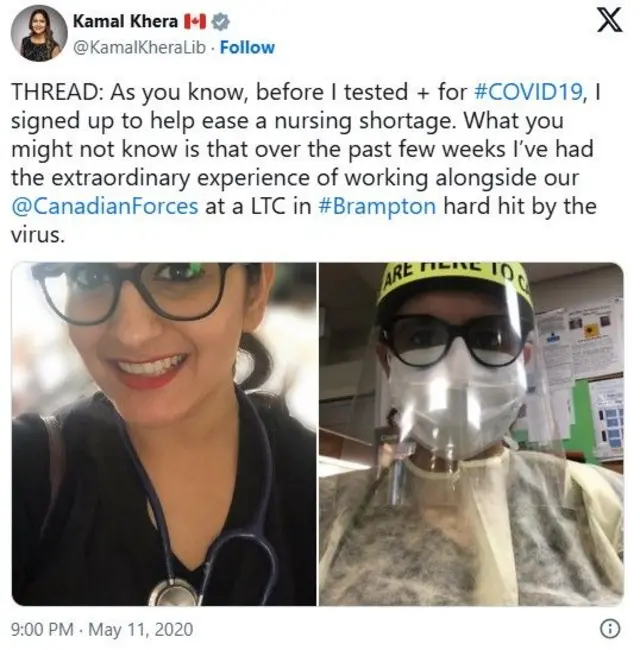The height and width of the screenshot is (650, 640).
Task: Open the info icon beside the timestamp
Action: [610, 629]
